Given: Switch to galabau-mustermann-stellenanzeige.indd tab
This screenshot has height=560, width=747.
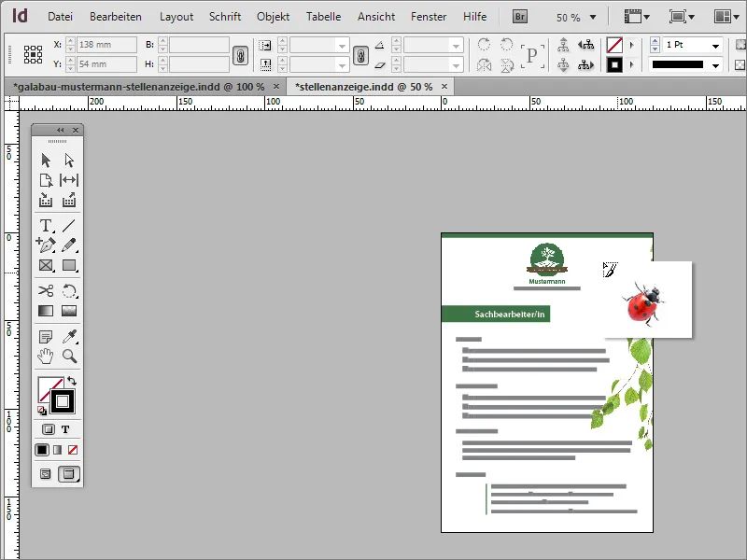Looking at the screenshot, I should coord(138,87).
